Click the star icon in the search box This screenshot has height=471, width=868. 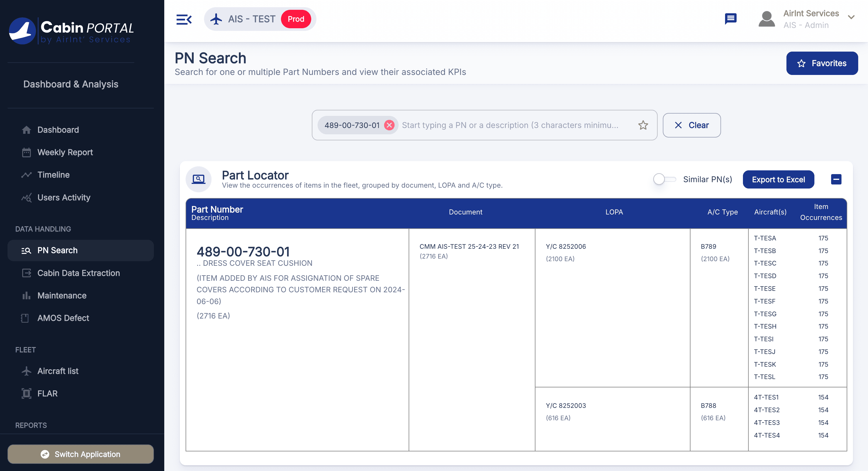pyautogui.click(x=643, y=125)
